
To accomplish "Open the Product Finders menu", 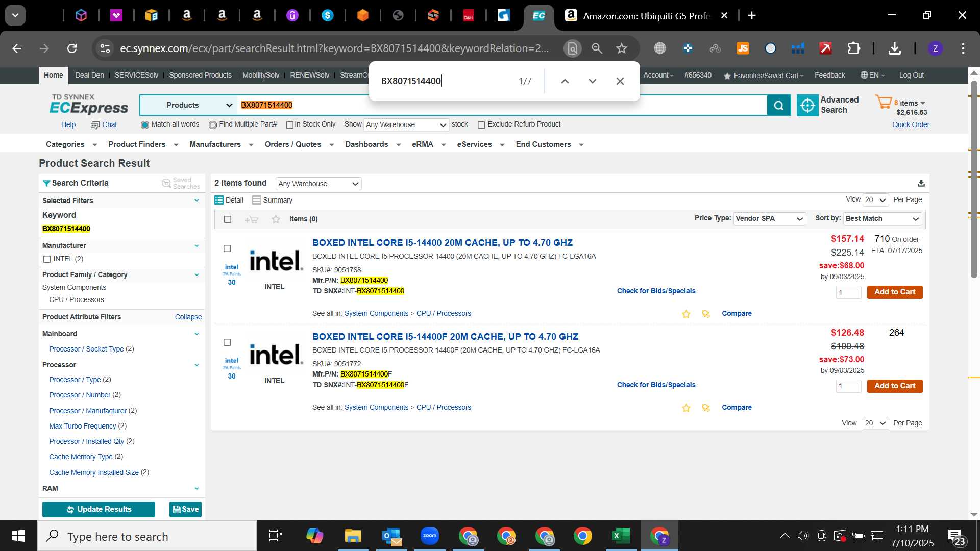I will 143,144.
